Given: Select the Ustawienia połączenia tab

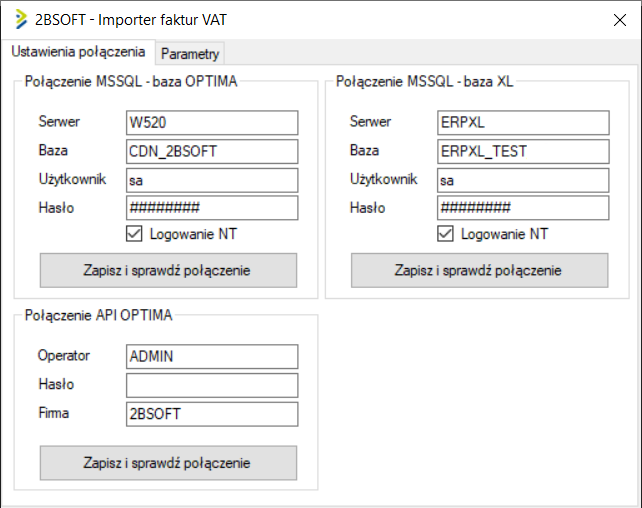Looking at the screenshot, I should point(78,52).
